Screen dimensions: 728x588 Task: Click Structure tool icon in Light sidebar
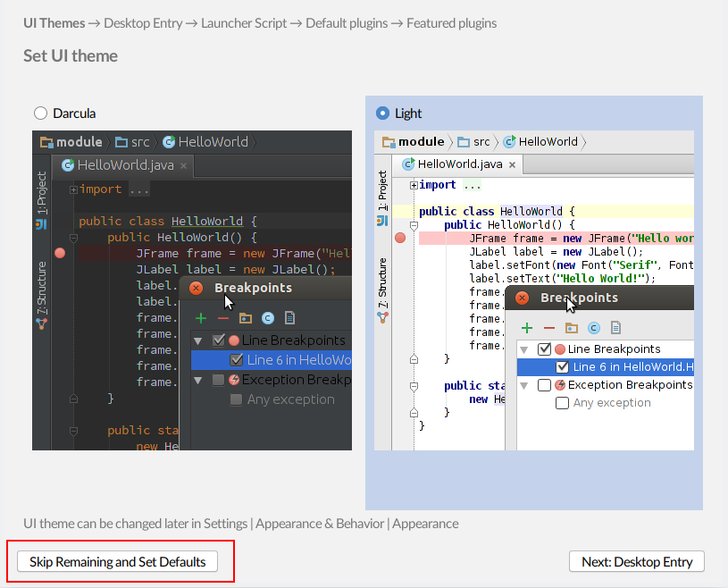coord(382,318)
